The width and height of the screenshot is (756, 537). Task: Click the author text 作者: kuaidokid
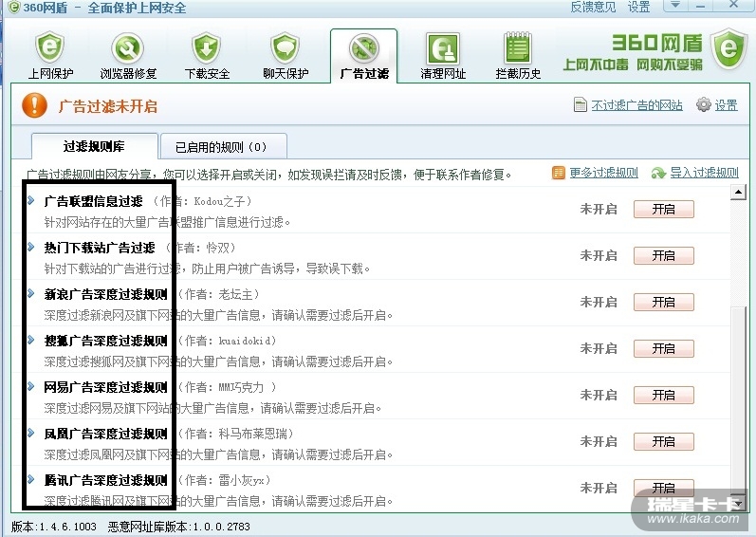pyautogui.click(x=227, y=341)
